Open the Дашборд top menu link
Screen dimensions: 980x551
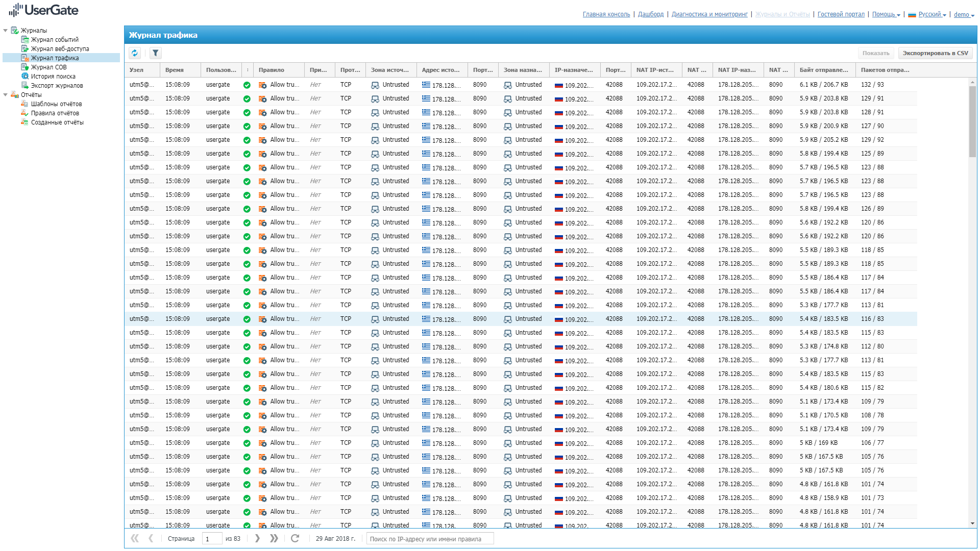point(651,14)
